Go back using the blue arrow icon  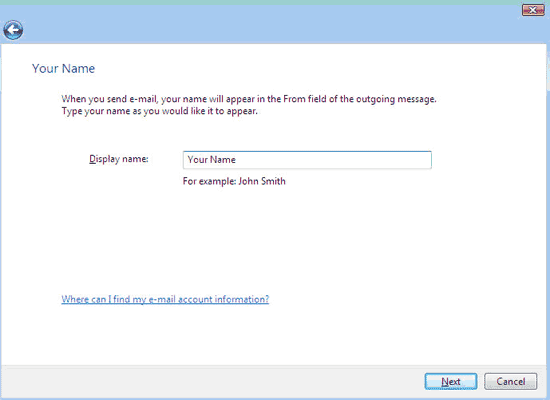click(x=13, y=30)
